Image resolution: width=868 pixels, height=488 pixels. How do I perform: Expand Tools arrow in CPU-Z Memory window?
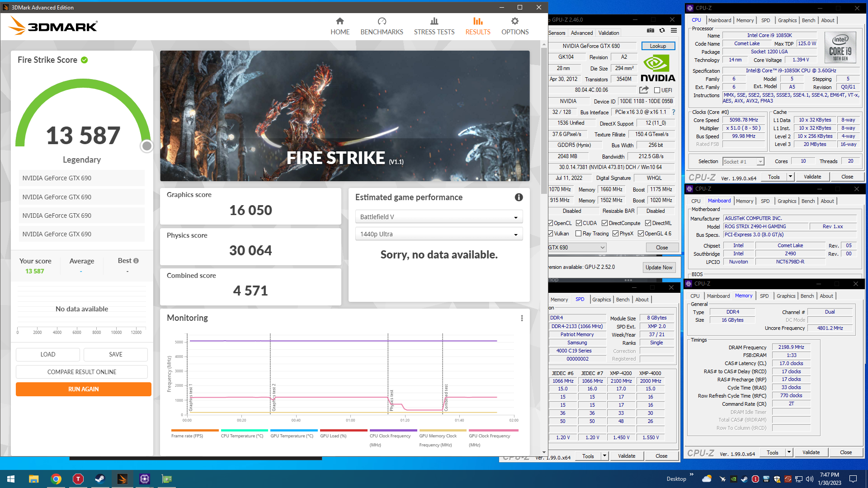789,452
